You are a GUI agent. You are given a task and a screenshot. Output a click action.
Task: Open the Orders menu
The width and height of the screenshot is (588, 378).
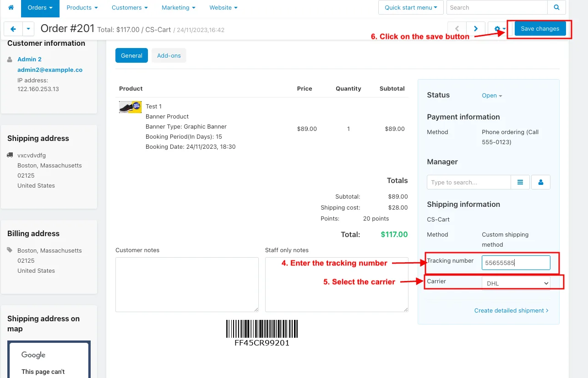pos(40,8)
